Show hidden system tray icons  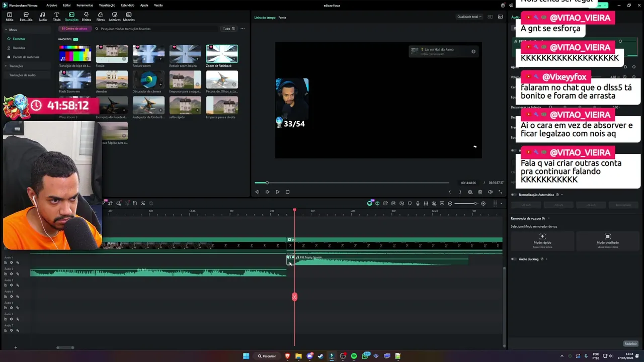pyautogui.click(x=562, y=356)
